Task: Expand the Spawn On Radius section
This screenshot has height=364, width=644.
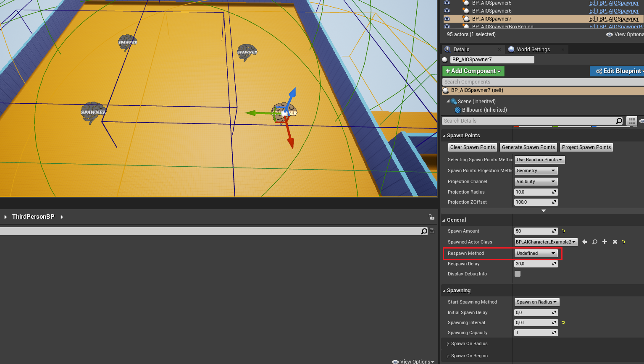Action: [448, 344]
